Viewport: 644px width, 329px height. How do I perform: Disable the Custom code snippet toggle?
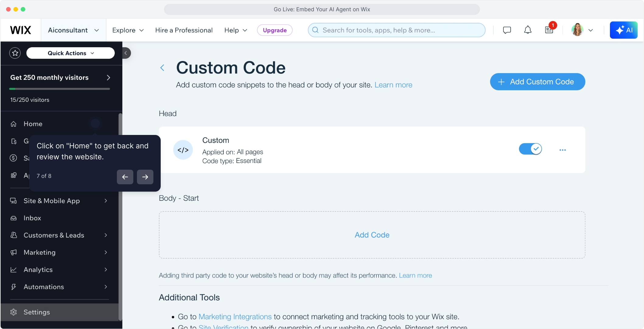click(530, 149)
